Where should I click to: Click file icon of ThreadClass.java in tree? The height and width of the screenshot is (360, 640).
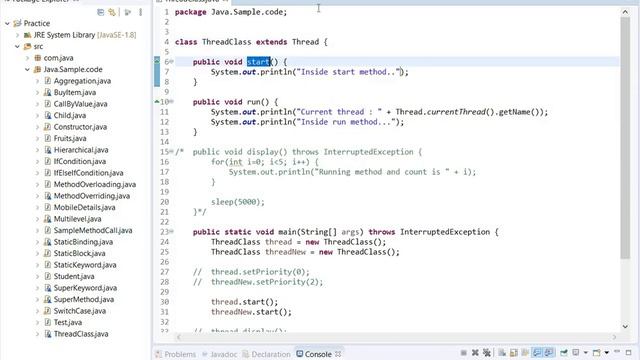[x=48, y=334]
